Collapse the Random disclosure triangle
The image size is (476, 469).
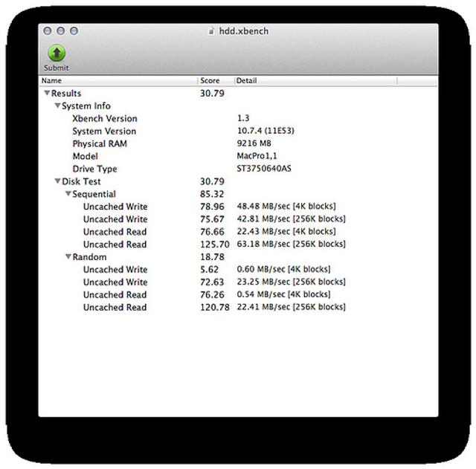68,256
